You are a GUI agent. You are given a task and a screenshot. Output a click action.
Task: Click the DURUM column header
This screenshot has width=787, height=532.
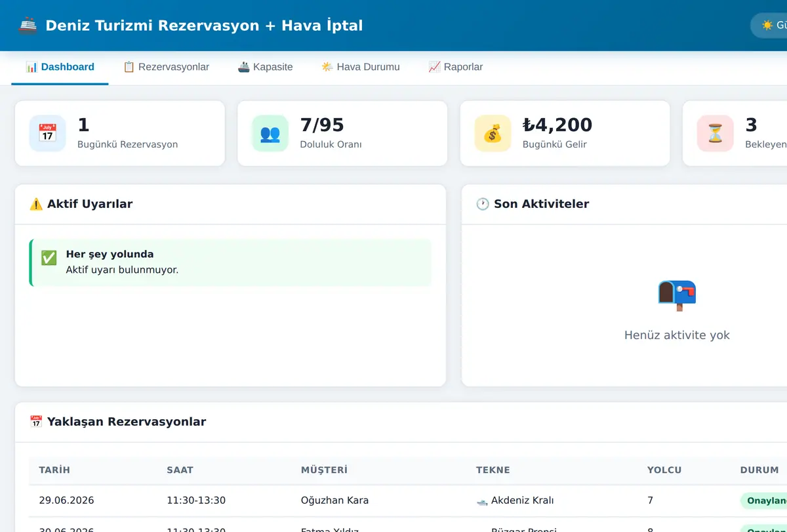pos(759,470)
